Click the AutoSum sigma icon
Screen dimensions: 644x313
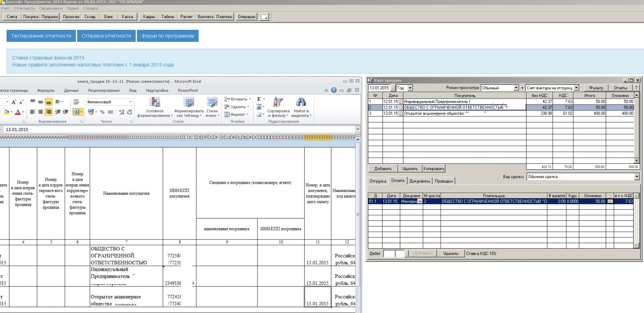259,99
